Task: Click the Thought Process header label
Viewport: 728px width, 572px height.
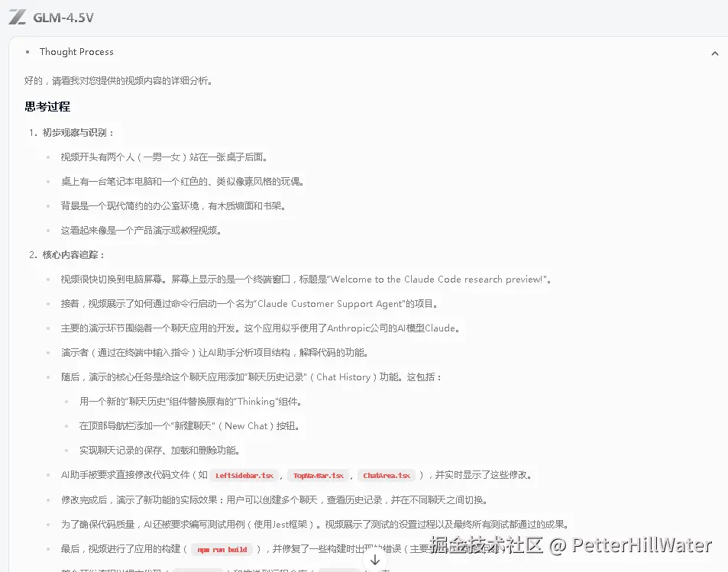Action: (76, 52)
